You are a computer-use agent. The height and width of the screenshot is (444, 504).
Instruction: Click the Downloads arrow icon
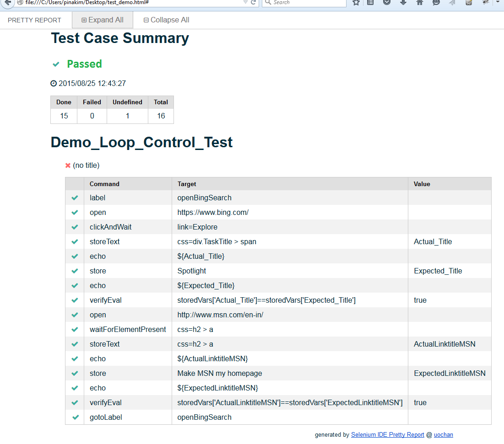point(403,3)
